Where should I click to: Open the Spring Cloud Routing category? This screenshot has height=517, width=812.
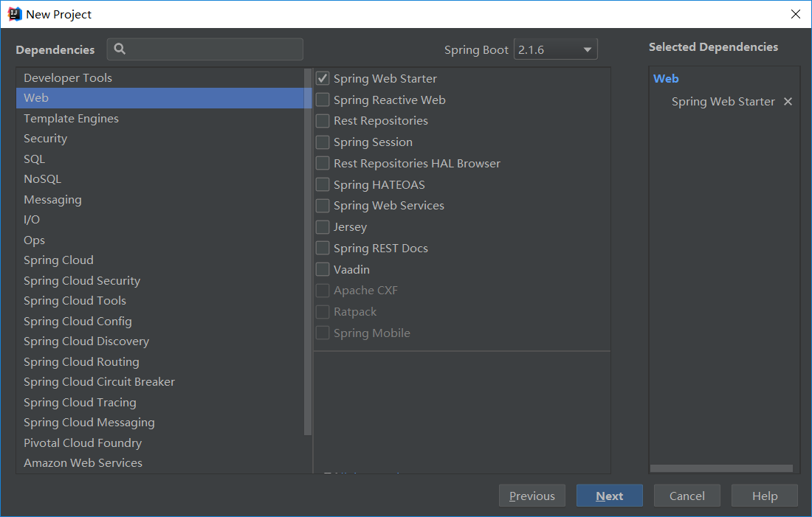tap(160, 361)
